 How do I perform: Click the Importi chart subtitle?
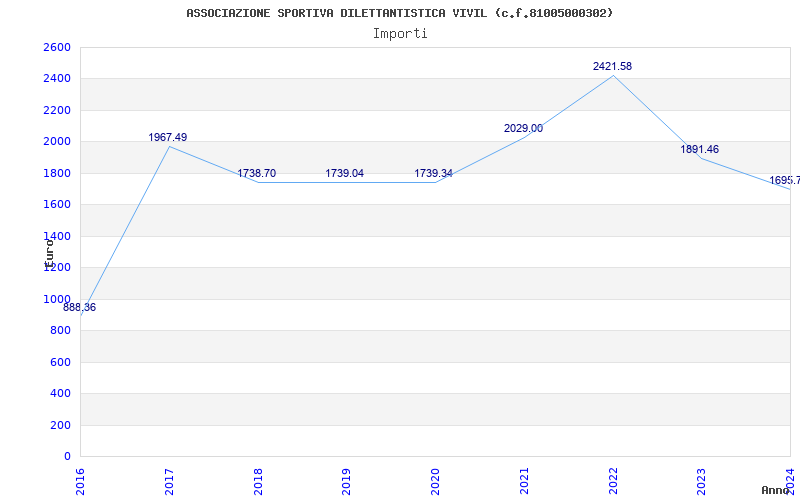click(x=400, y=33)
